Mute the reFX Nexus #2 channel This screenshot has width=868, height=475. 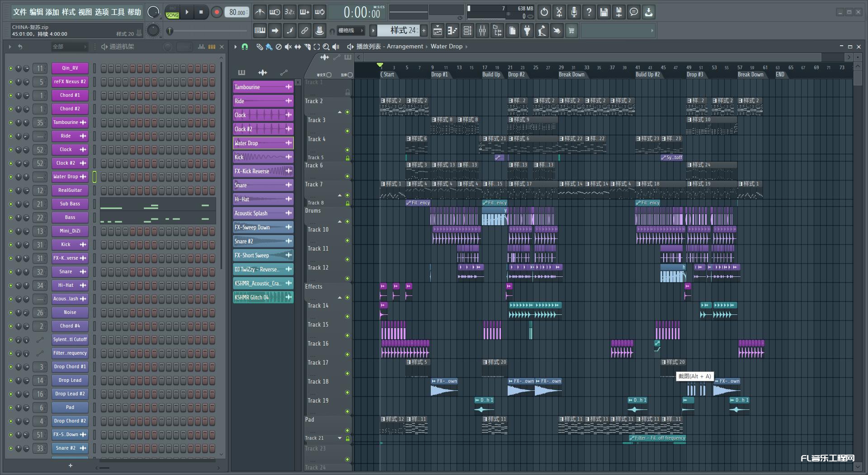pyautogui.click(x=11, y=82)
